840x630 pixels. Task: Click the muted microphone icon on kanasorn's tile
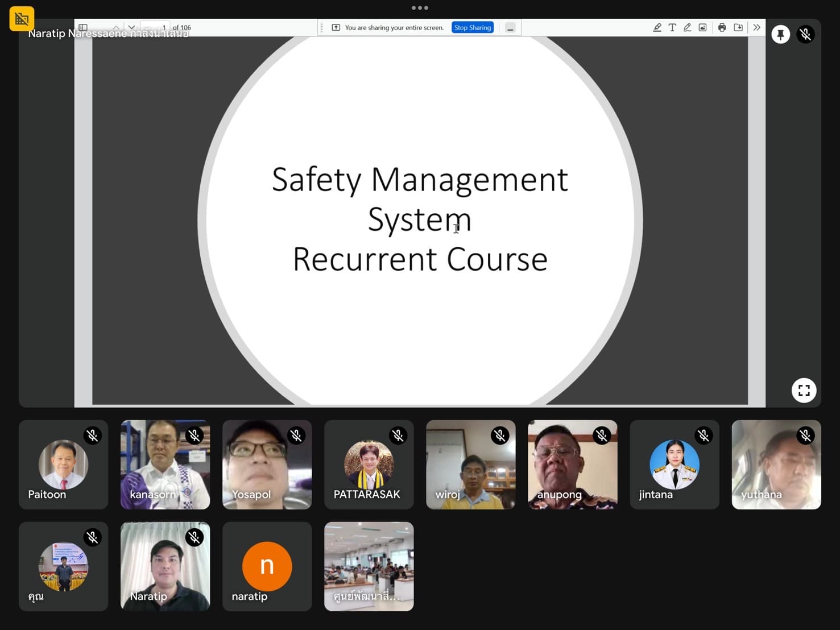[x=195, y=436]
